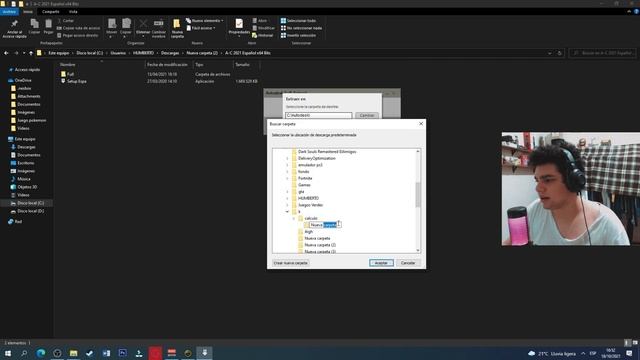The height and width of the screenshot is (360, 640).
Task: Select Fortnite folder in the dialog tree
Action: [305, 178]
